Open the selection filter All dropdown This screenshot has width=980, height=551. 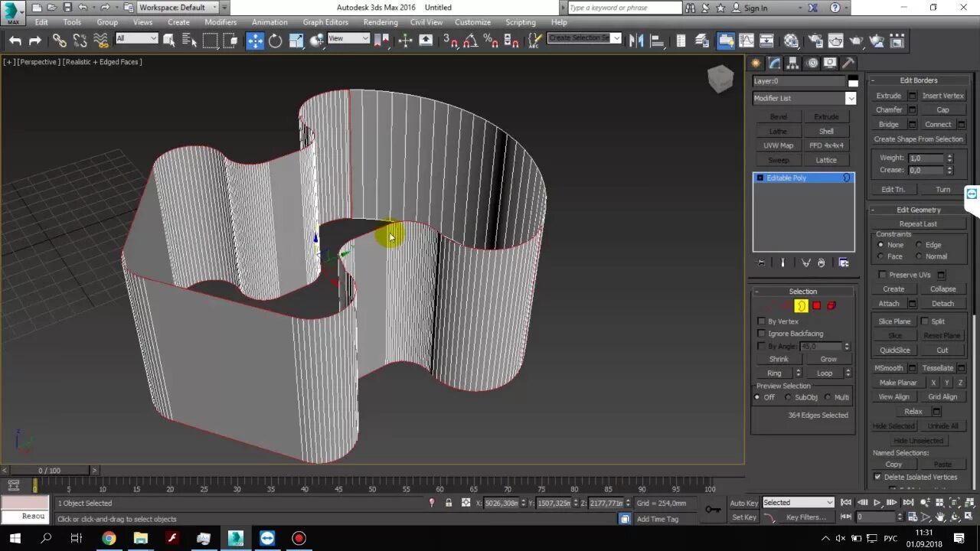136,38
